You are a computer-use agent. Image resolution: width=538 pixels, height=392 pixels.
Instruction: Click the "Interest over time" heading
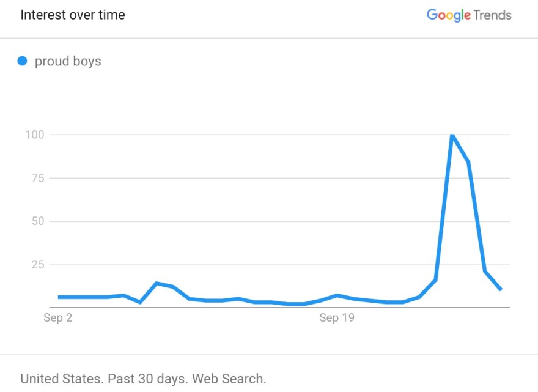pyautogui.click(x=73, y=15)
